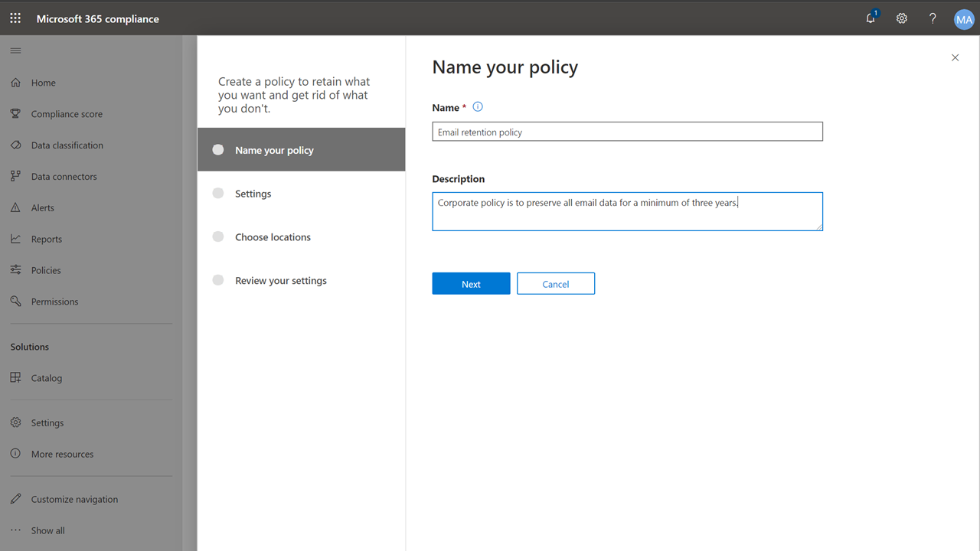Click the Name your policy heading
The height and width of the screenshot is (551, 980).
pos(505,67)
